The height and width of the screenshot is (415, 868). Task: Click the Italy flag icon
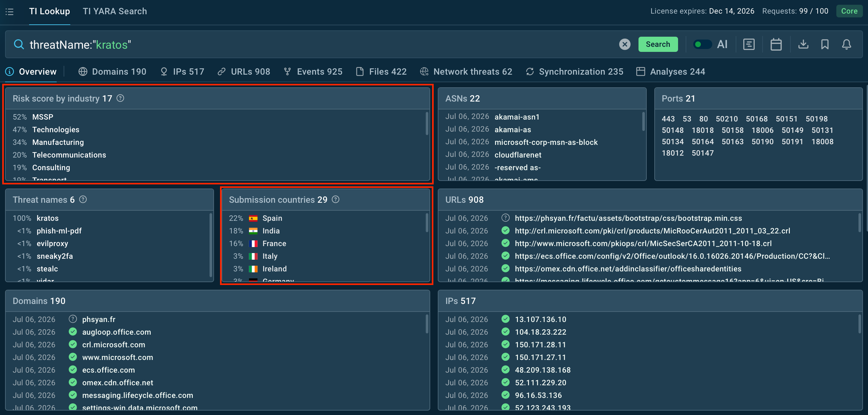click(x=253, y=257)
